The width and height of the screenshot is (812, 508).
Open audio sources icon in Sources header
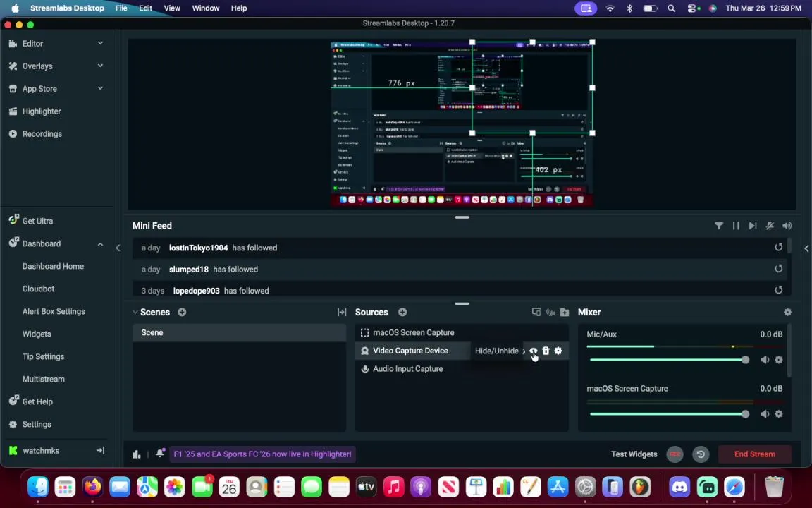(550, 312)
